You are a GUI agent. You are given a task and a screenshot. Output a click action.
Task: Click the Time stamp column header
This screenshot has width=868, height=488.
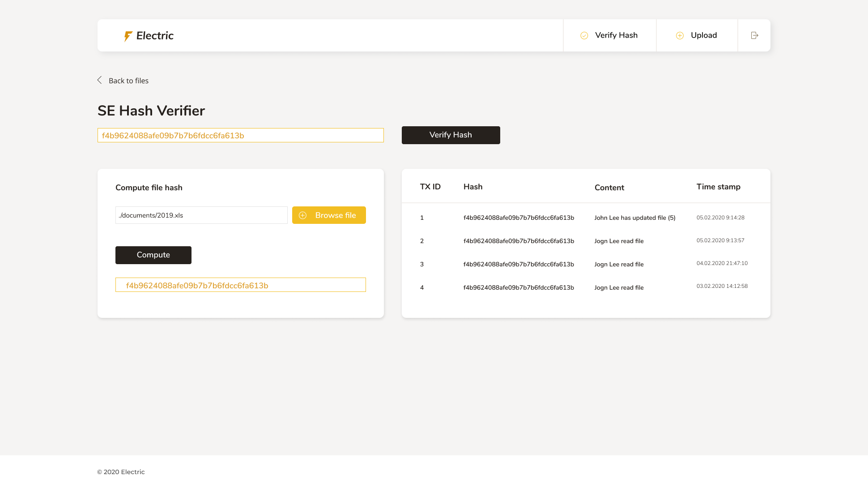(x=718, y=187)
